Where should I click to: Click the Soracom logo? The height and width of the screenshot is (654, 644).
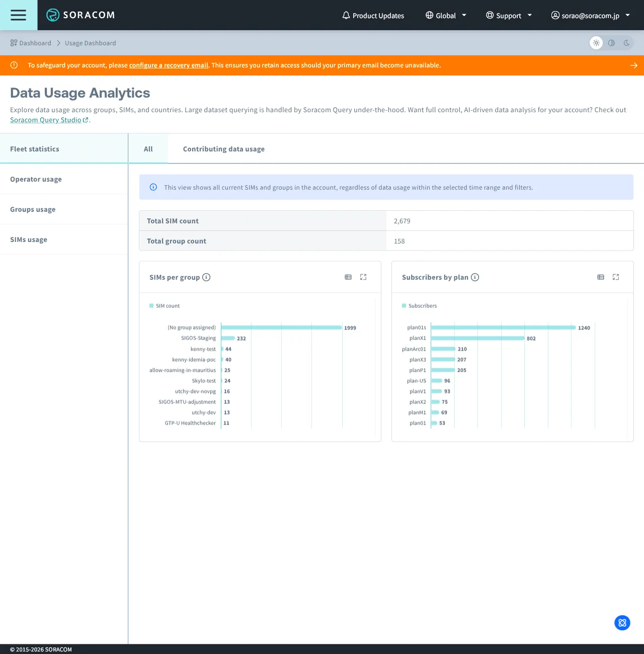pos(80,15)
